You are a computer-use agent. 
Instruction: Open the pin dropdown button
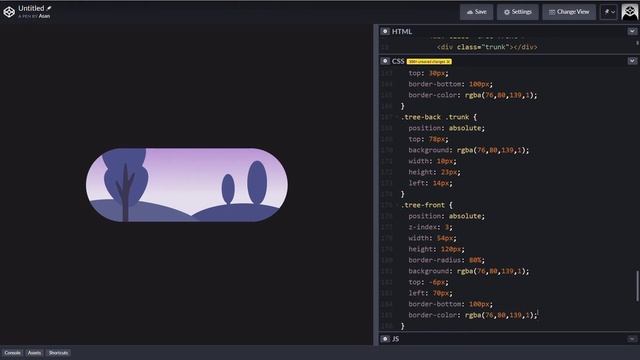(x=609, y=12)
